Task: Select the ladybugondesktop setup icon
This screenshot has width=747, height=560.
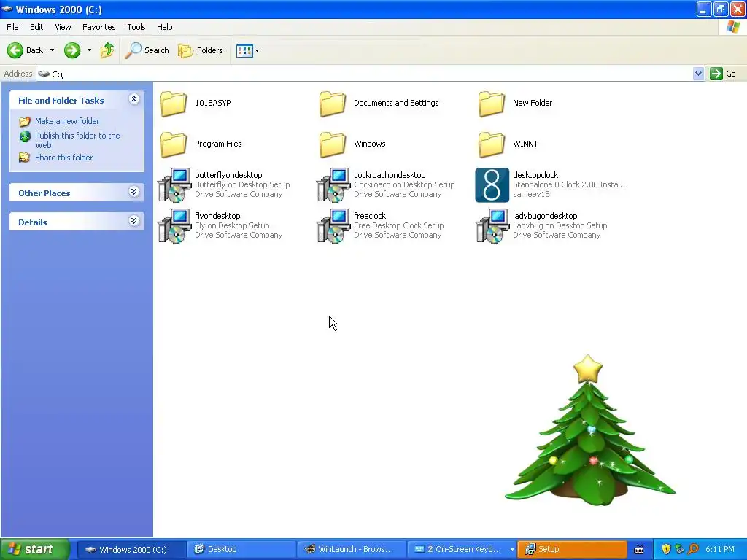Action: pos(492,226)
